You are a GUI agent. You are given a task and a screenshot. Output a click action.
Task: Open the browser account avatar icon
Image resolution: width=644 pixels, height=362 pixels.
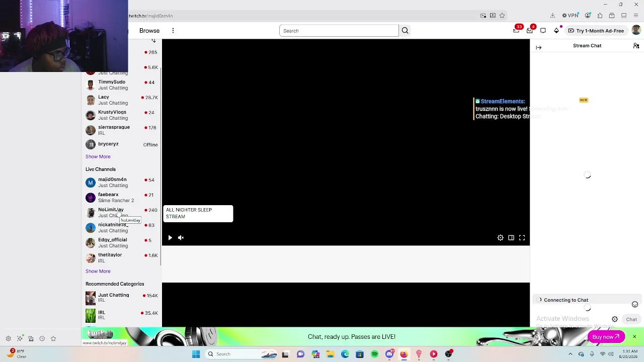click(588, 16)
